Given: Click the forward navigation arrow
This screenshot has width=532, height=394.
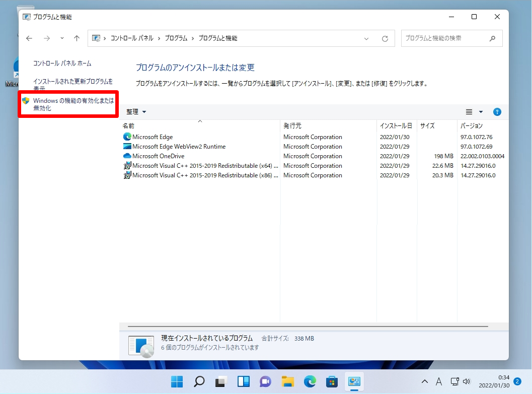Looking at the screenshot, I should click(x=47, y=38).
